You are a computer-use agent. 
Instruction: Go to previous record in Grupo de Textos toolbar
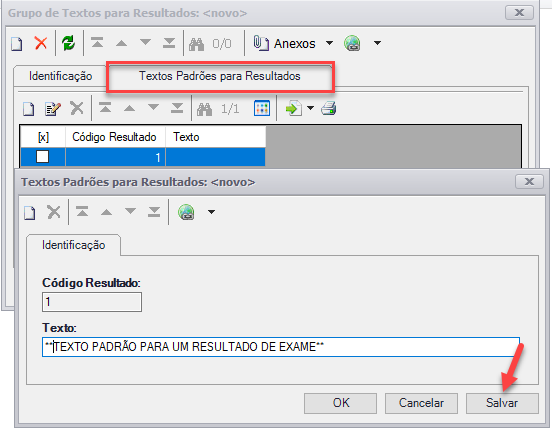pyautogui.click(x=121, y=43)
